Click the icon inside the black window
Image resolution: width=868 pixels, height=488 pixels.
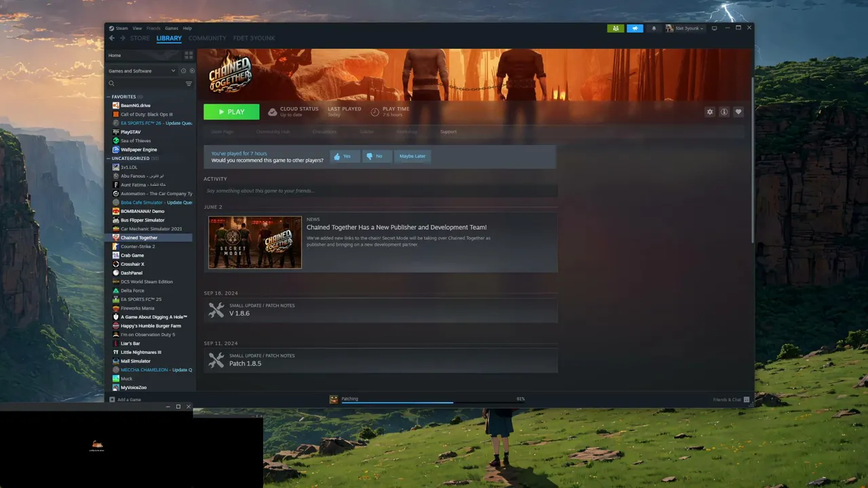click(97, 445)
